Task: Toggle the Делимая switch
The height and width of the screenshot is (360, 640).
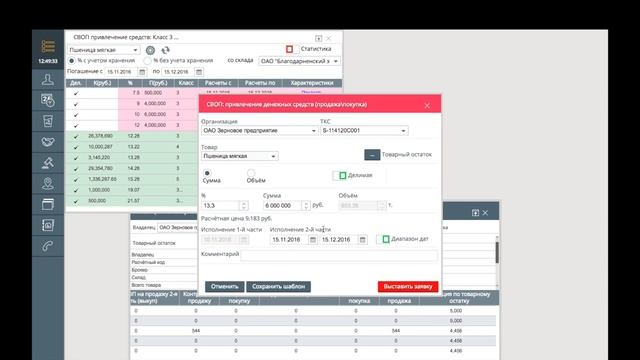Action: (x=340, y=176)
